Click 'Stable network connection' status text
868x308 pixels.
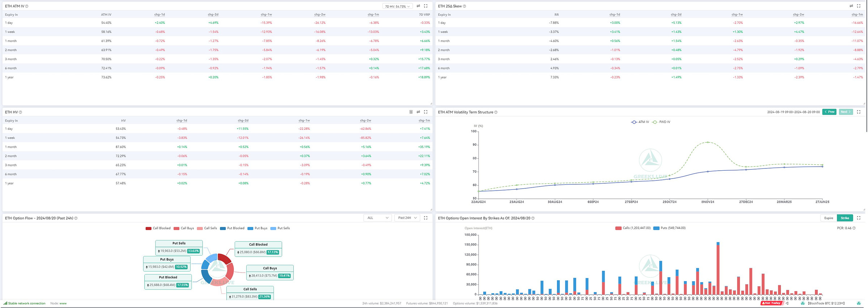(x=27, y=303)
